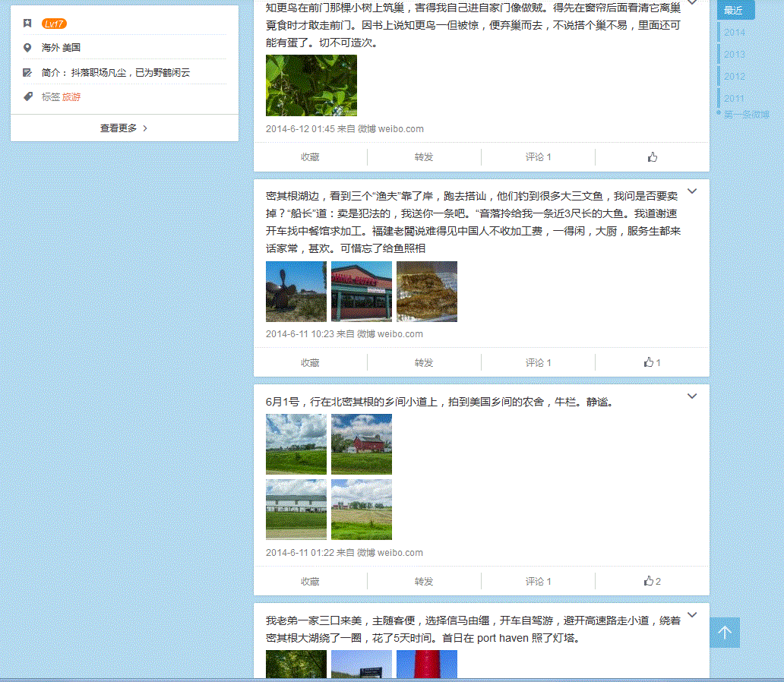Expand options for the fishermen post
The width and height of the screenshot is (784, 682).
pyautogui.click(x=692, y=191)
